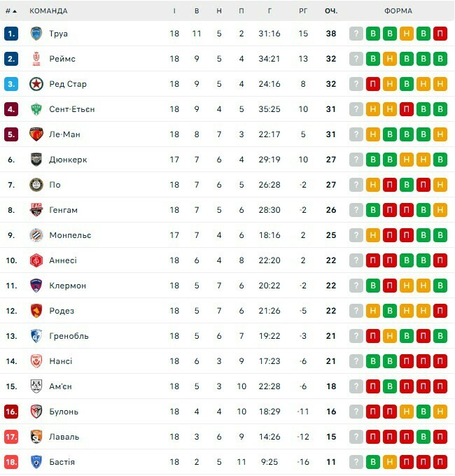Click the Реймс club crest icon

(36, 59)
